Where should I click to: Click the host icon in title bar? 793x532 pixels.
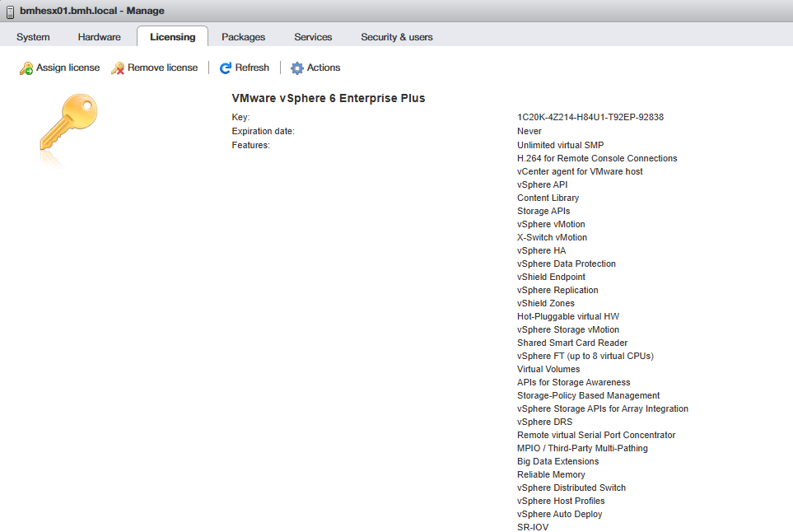pyautogui.click(x=10, y=11)
